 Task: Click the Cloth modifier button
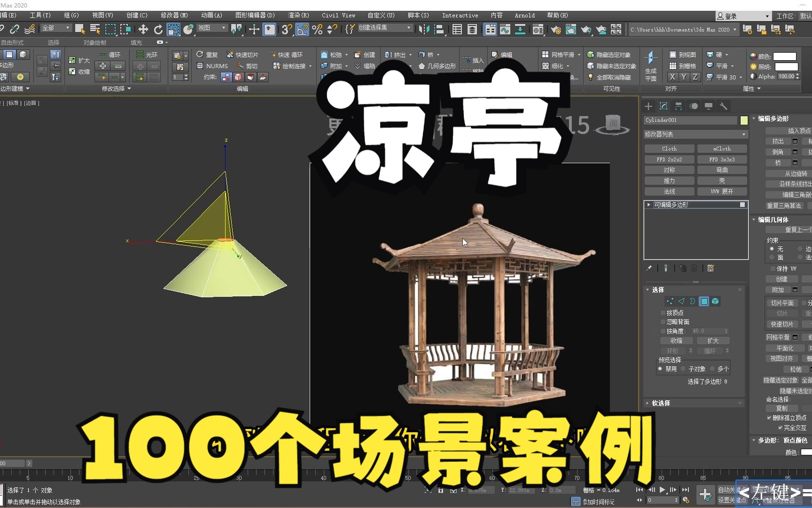pos(669,149)
